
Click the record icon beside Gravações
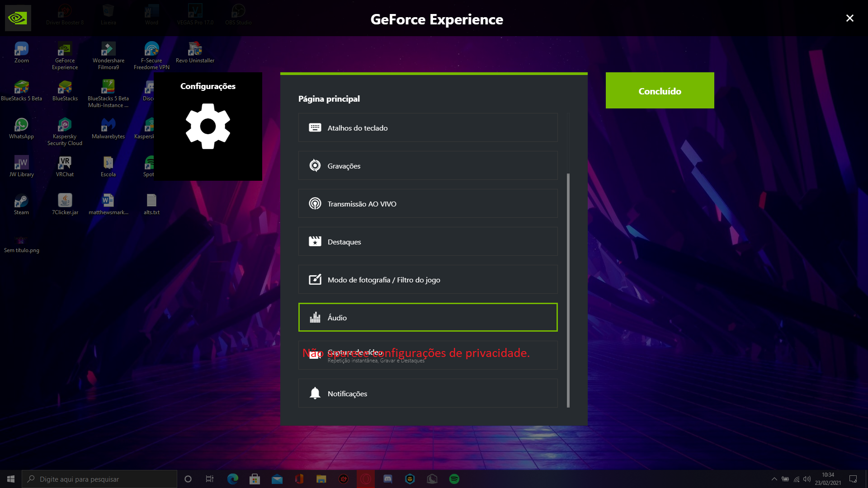(x=315, y=166)
